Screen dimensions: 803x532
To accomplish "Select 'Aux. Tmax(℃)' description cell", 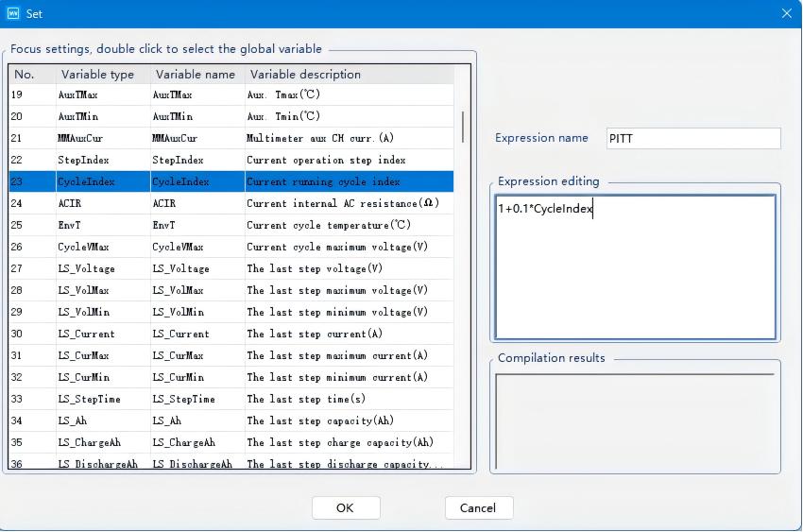I will tap(350, 94).
